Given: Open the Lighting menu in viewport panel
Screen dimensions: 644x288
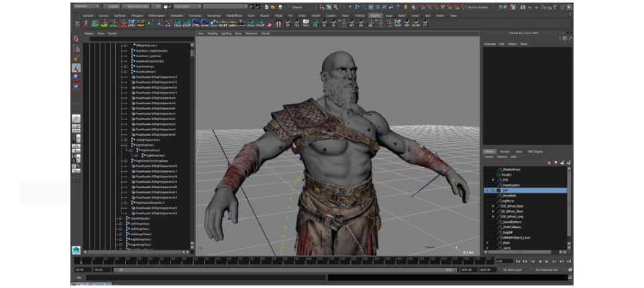Looking at the screenshot, I should [226, 34].
